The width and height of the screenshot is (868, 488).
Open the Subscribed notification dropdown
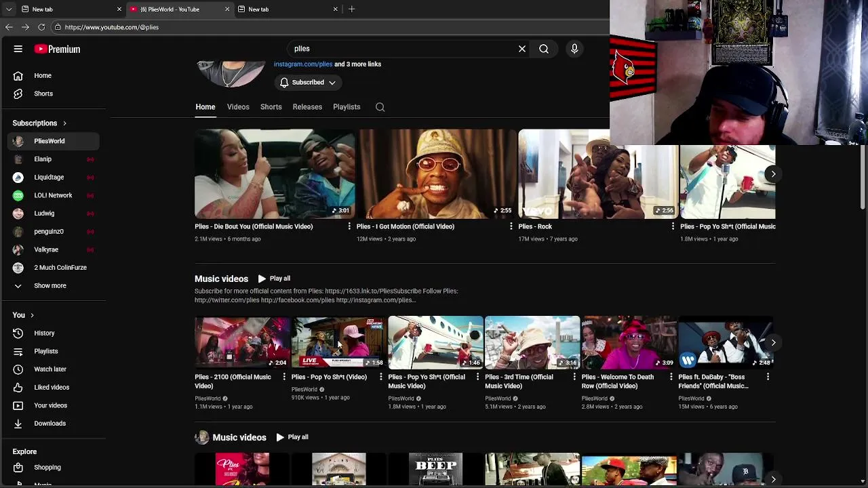click(x=309, y=83)
